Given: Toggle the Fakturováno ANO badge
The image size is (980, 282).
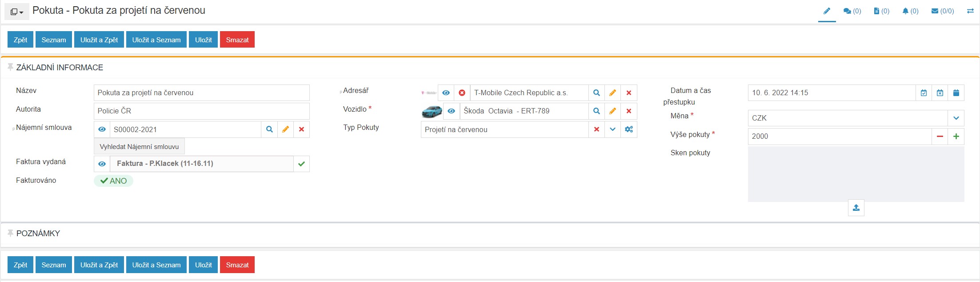Looking at the screenshot, I should (x=113, y=181).
